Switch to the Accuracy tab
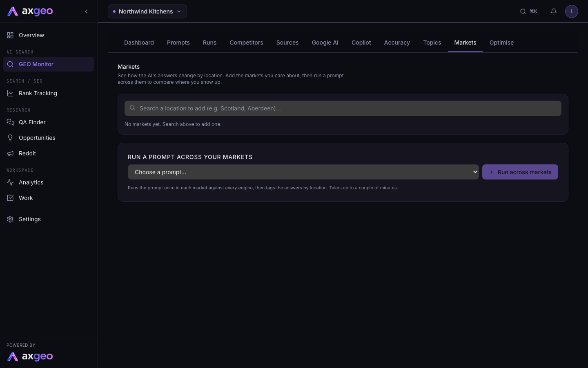The height and width of the screenshot is (368, 588). click(x=397, y=43)
